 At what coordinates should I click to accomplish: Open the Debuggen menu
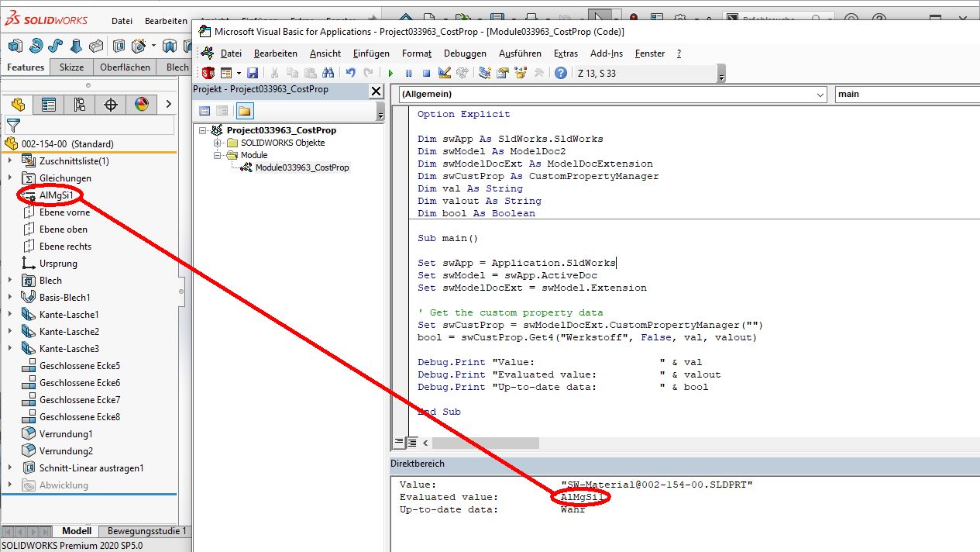point(465,53)
